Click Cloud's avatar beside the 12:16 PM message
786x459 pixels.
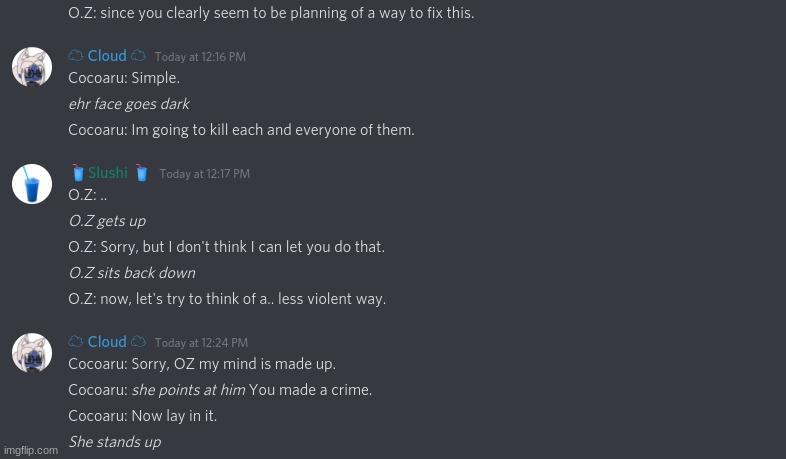pos(32,67)
